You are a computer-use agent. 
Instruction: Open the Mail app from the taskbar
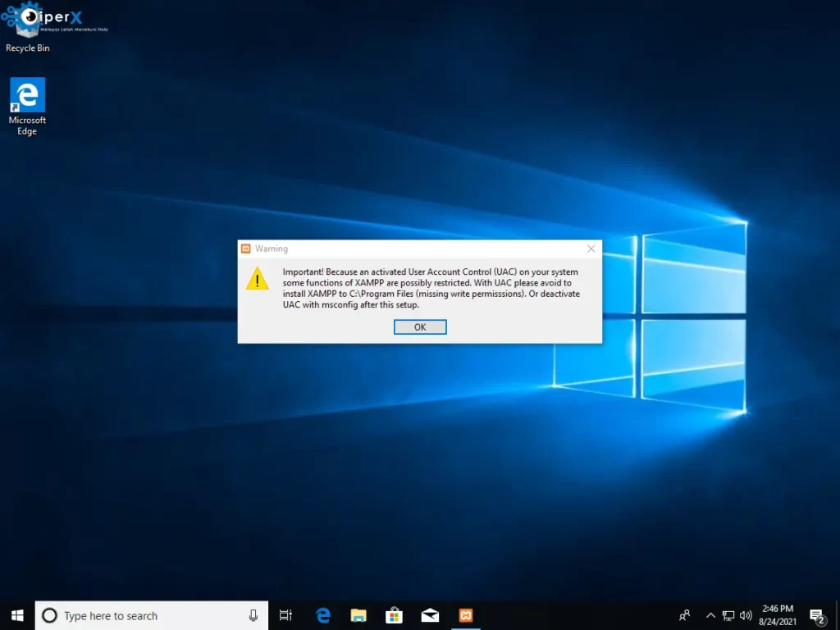[430, 615]
